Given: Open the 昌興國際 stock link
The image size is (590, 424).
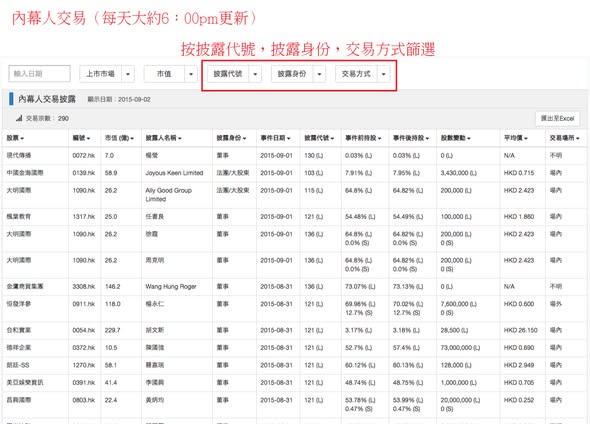Looking at the screenshot, I should point(19,400).
